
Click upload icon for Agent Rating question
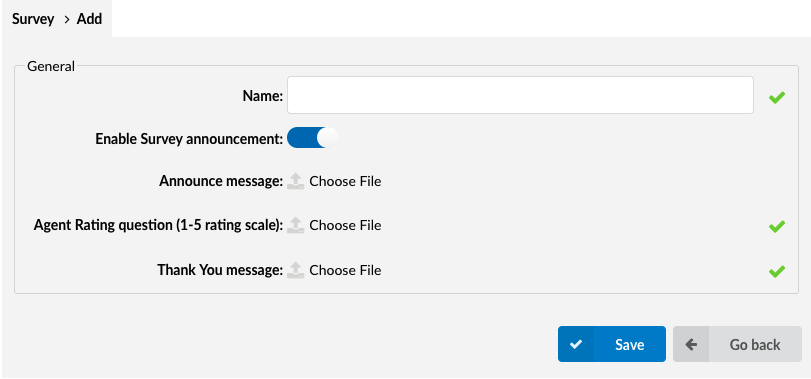(296, 225)
